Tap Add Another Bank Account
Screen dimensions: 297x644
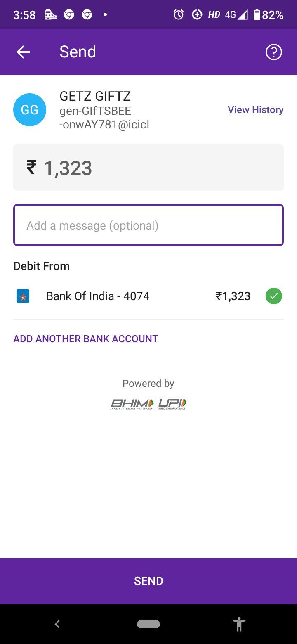pos(86,339)
